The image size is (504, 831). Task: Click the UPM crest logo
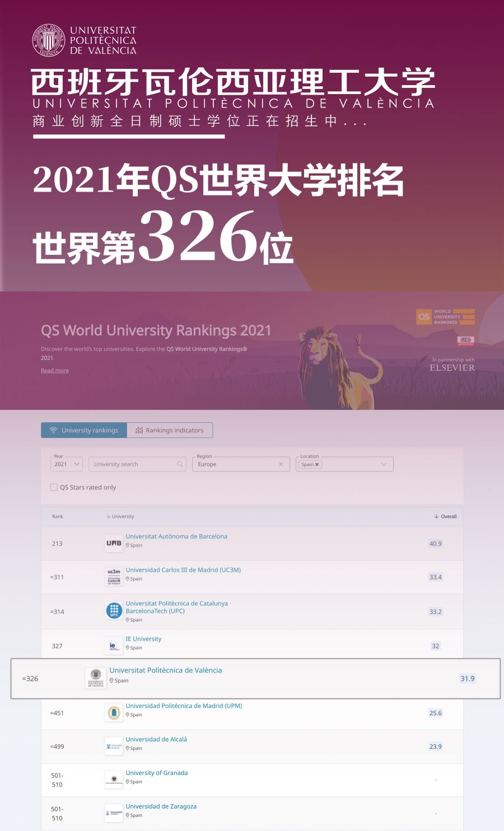[114, 713]
